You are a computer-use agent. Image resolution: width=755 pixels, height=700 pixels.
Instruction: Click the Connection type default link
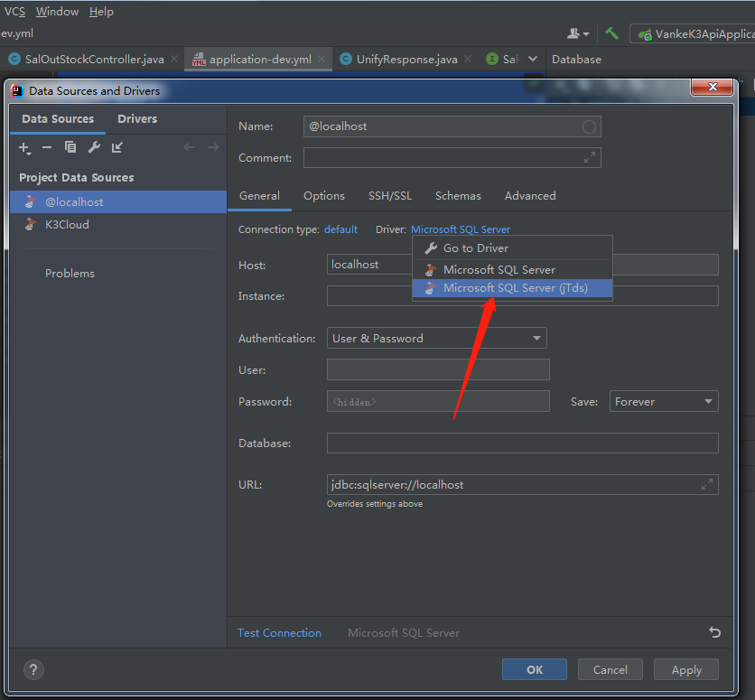pos(340,229)
